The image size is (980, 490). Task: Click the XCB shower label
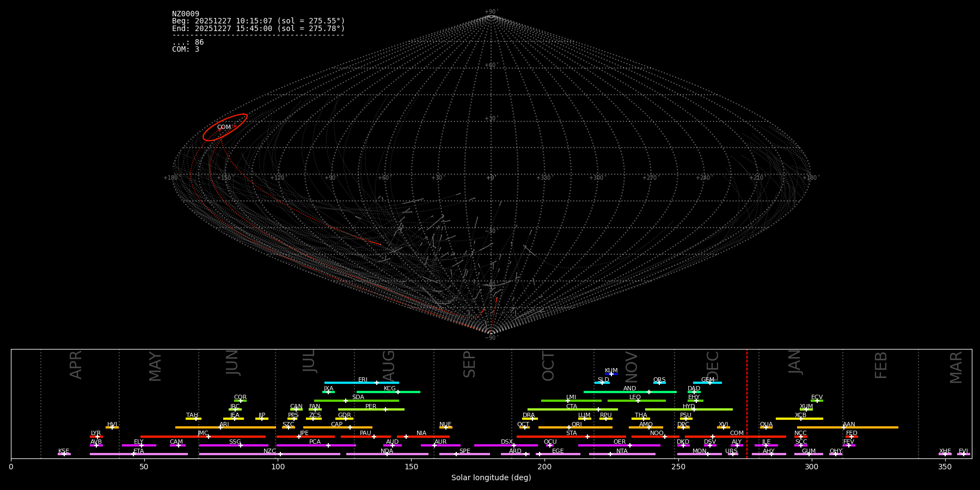pyautogui.click(x=800, y=415)
